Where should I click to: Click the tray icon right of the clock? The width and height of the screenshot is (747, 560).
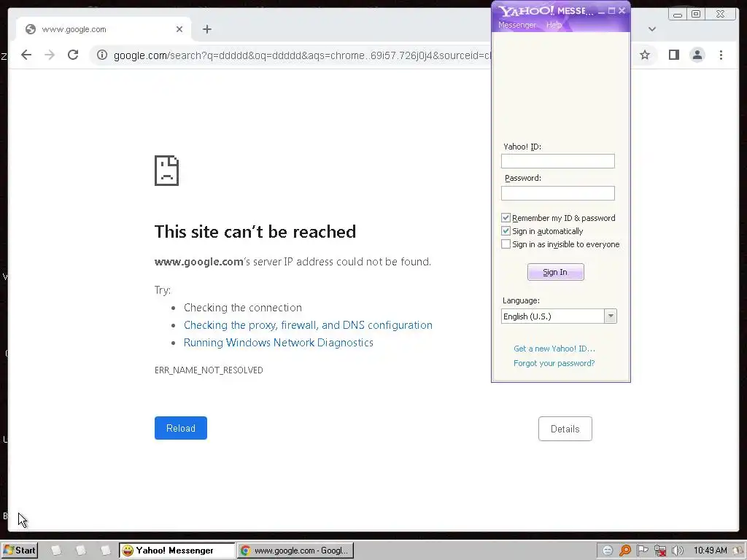point(739,551)
